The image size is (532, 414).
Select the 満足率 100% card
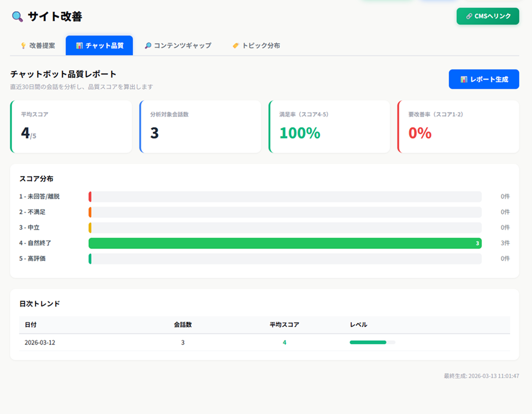point(329,126)
